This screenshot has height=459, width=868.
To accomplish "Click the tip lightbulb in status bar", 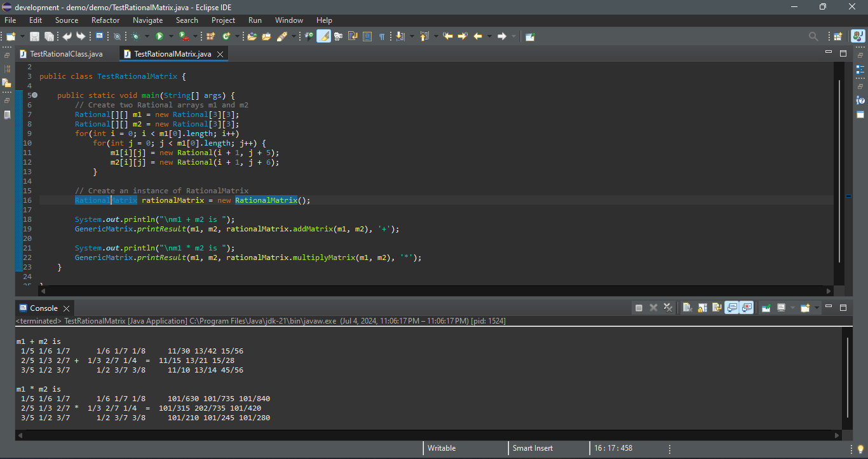I will tap(860, 449).
